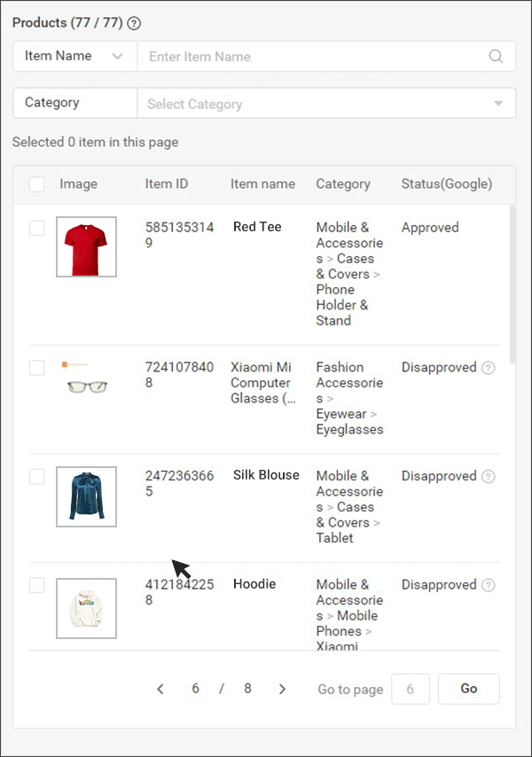Click help icon next to Hoodie Disapproved
Image resolution: width=532 pixels, height=757 pixels.
(x=488, y=585)
